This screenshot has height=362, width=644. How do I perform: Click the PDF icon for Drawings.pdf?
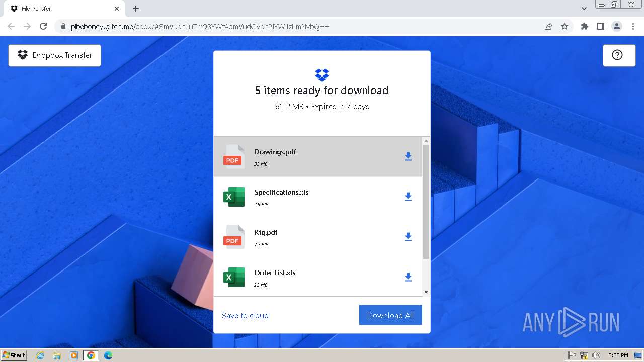tap(234, 156)
